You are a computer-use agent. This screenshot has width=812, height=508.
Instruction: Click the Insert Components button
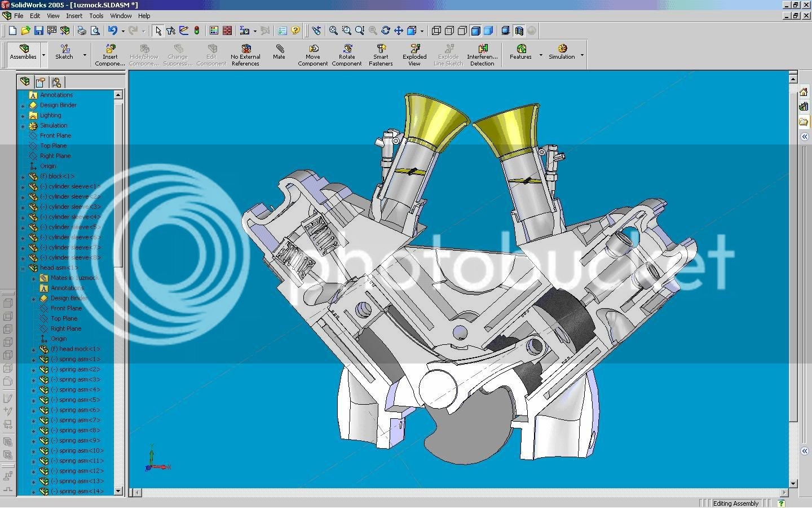(x=110, y=55)
